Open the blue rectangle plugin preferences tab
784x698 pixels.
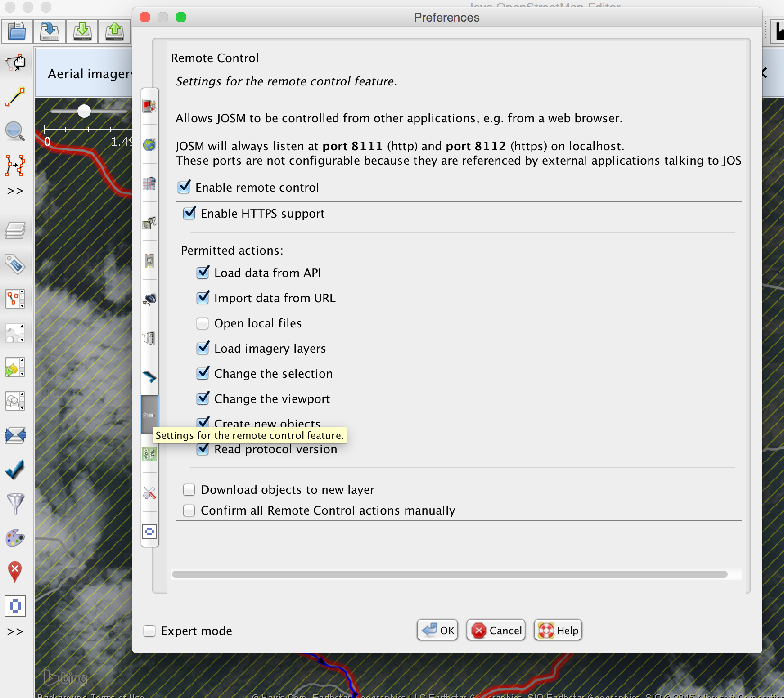149,532
